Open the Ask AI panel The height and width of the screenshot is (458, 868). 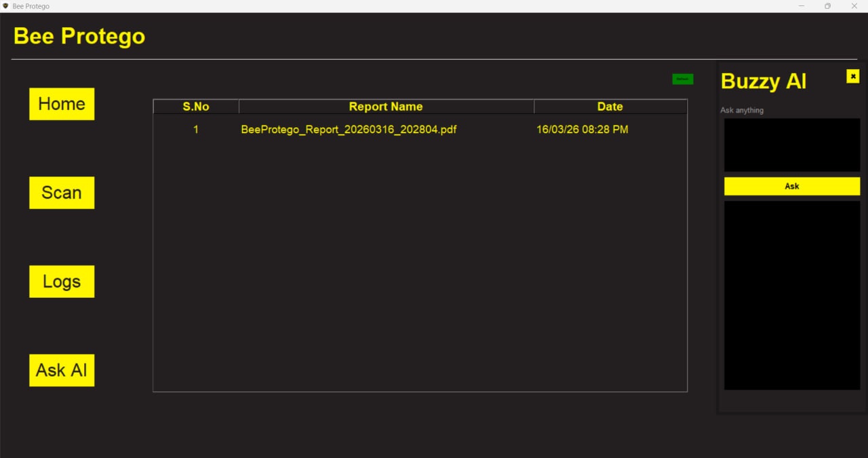[x=62, y=370]
